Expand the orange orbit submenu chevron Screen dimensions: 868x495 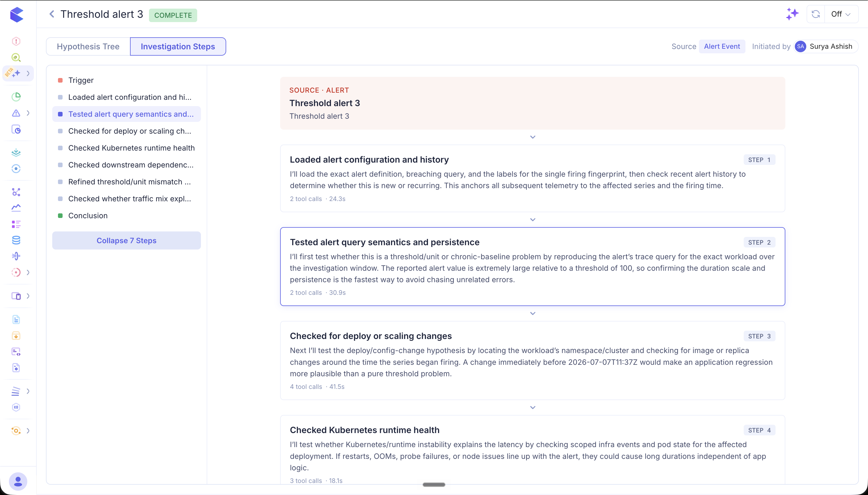(x=28, y=431)
